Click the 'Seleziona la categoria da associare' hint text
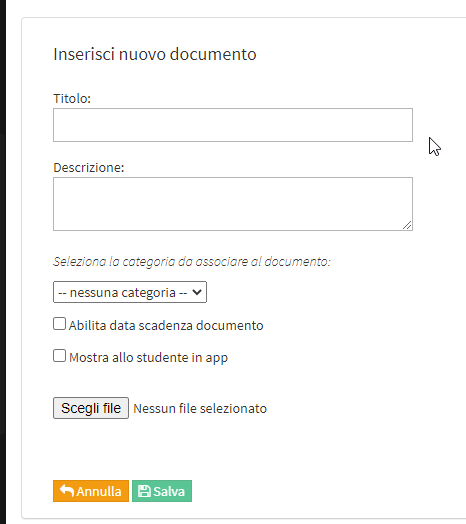466x524 pixels. click(x=192, y=262)
